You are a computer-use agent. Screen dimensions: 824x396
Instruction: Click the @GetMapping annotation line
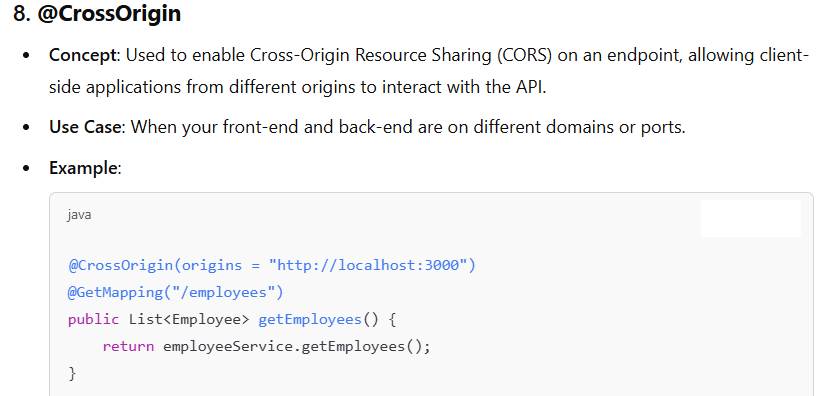[x=176, y=292]
